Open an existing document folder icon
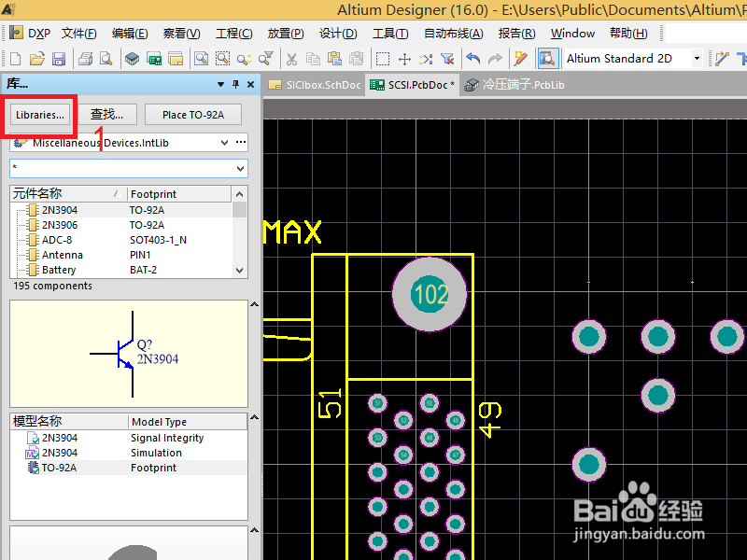The height and width of the screenshot is (560, 747). (x=36, y=59)
